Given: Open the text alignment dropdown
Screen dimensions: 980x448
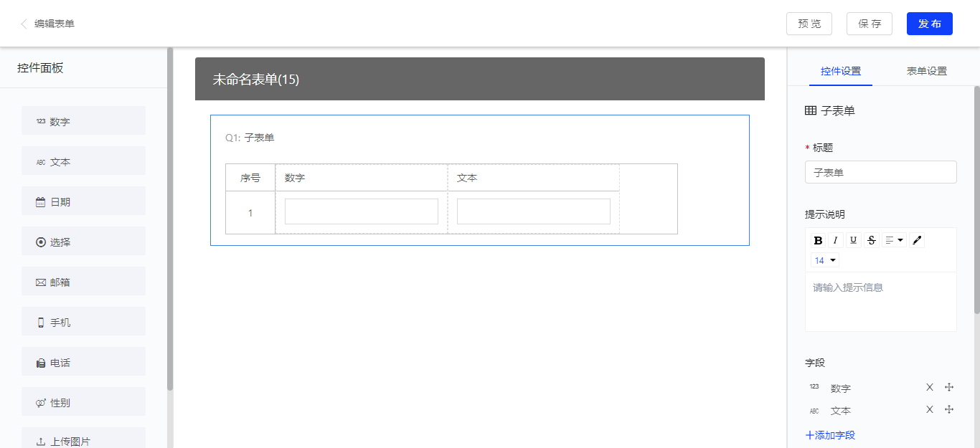Looking at the screenshot, I should [x=894, y=240].
